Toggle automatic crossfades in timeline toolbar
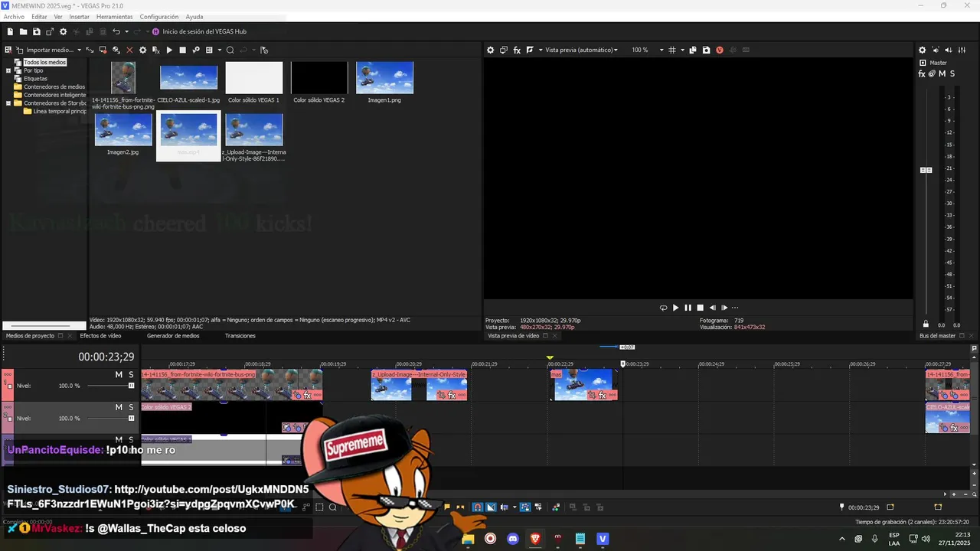This screenshot has width=980, height=551. tap(491, 507)
